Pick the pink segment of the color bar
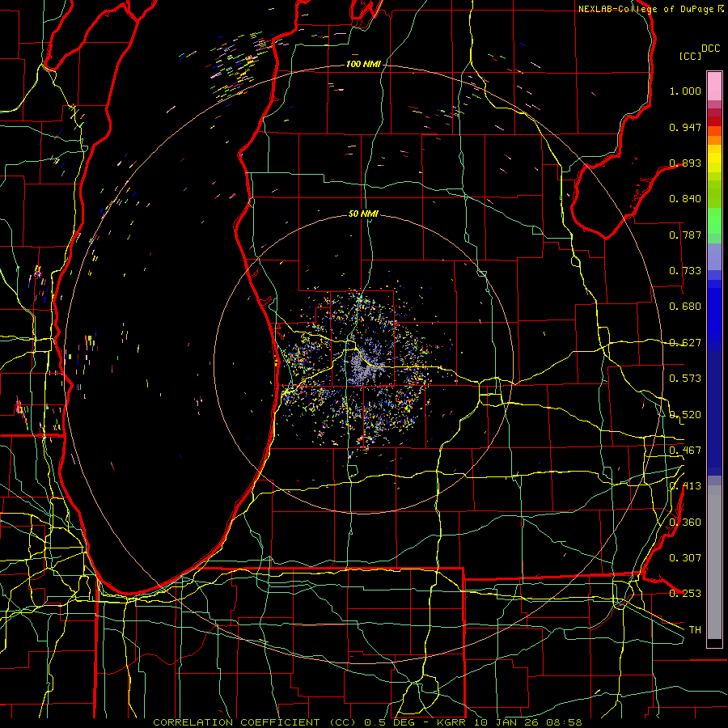 point(714,86)
